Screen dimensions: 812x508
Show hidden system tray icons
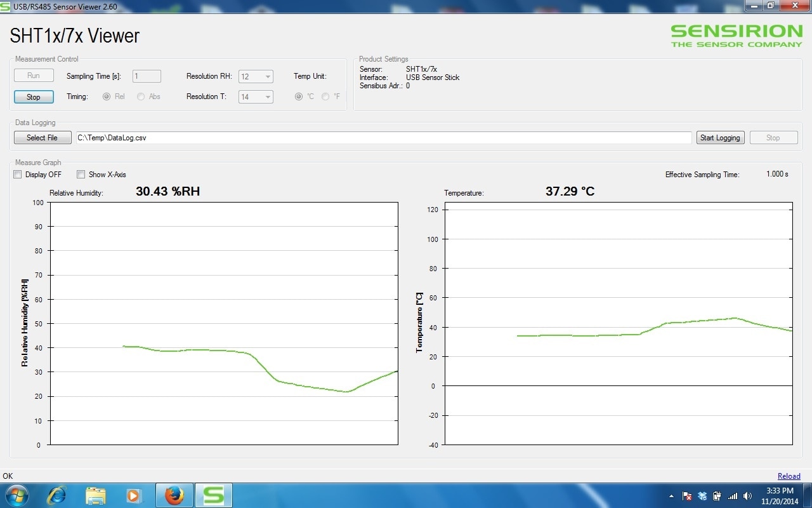671,496
